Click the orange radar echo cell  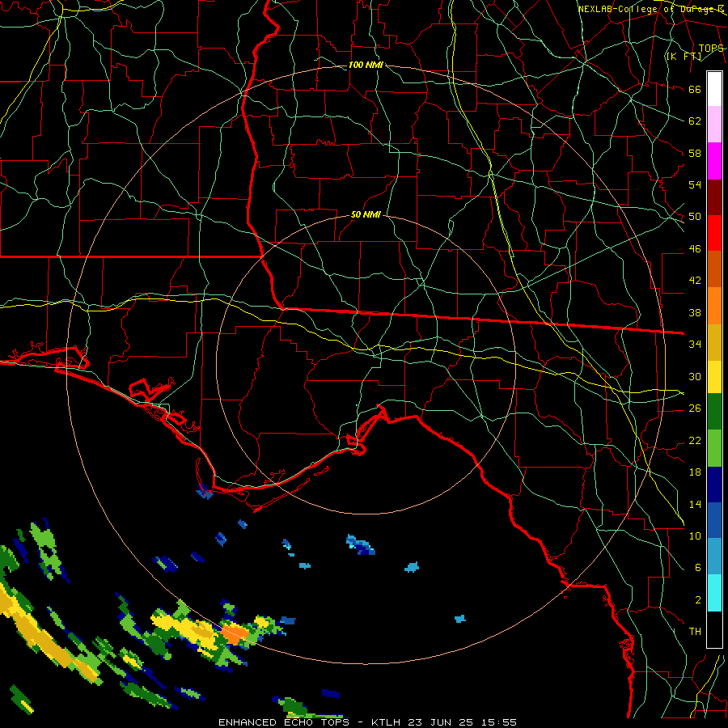point(235,635)
